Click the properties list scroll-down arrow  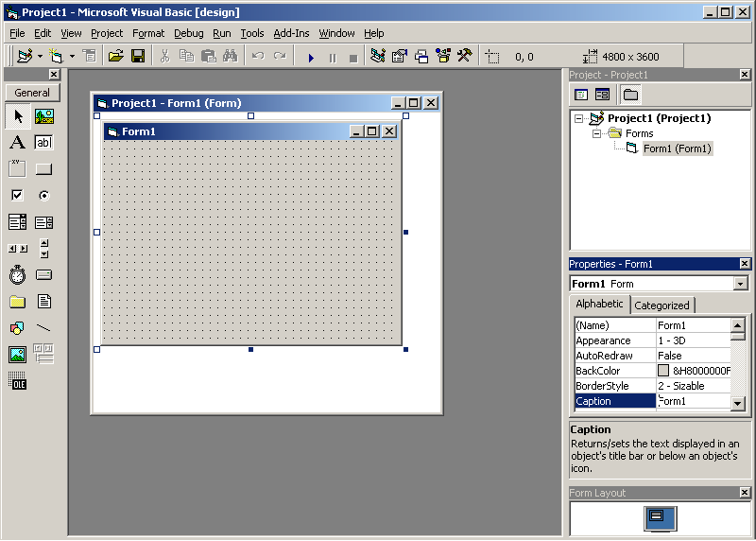pos(738,403)
